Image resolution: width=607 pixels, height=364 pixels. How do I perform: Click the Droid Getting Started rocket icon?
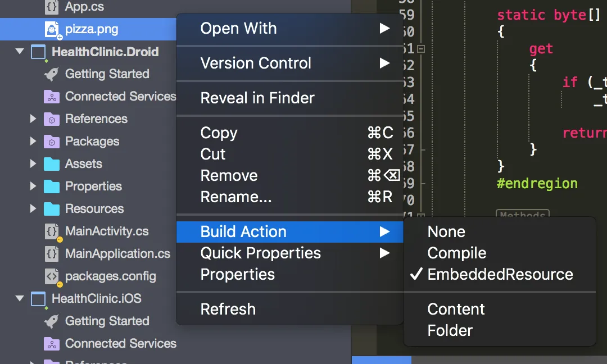[x=52, y=74]
